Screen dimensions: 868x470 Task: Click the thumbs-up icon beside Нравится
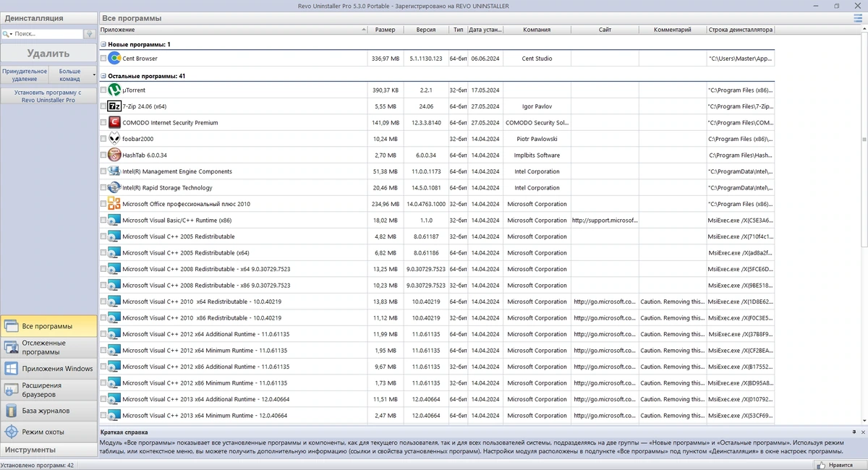[822, 466]
